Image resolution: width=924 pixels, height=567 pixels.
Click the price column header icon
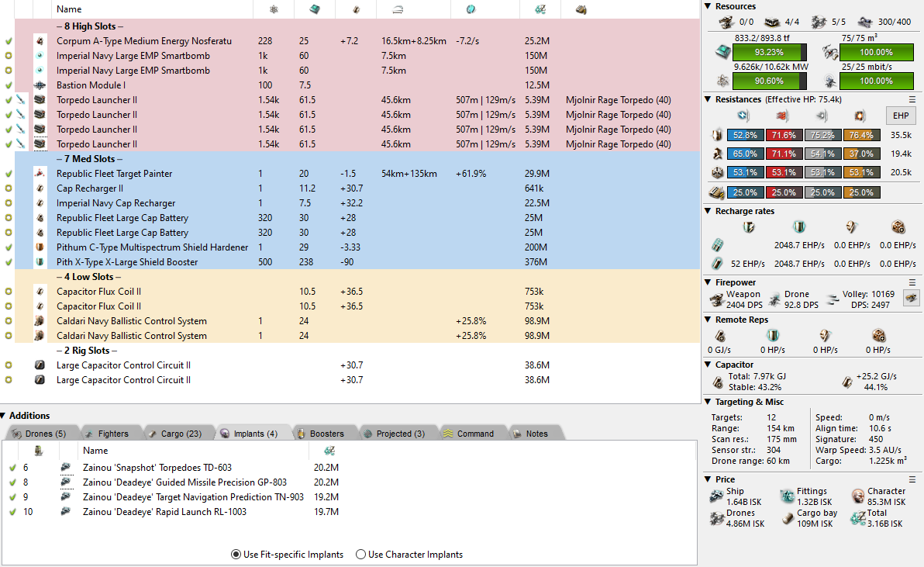coord(536,9)
